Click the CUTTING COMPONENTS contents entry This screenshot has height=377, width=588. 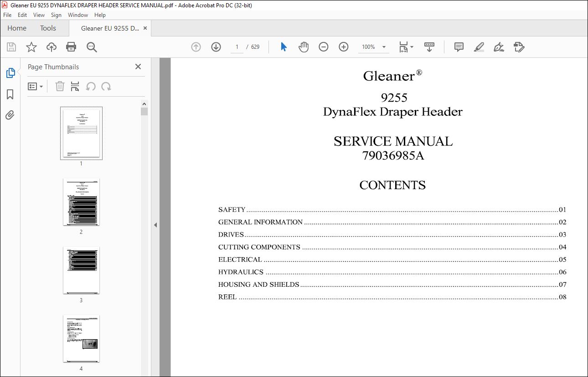(x=392, y=247)
